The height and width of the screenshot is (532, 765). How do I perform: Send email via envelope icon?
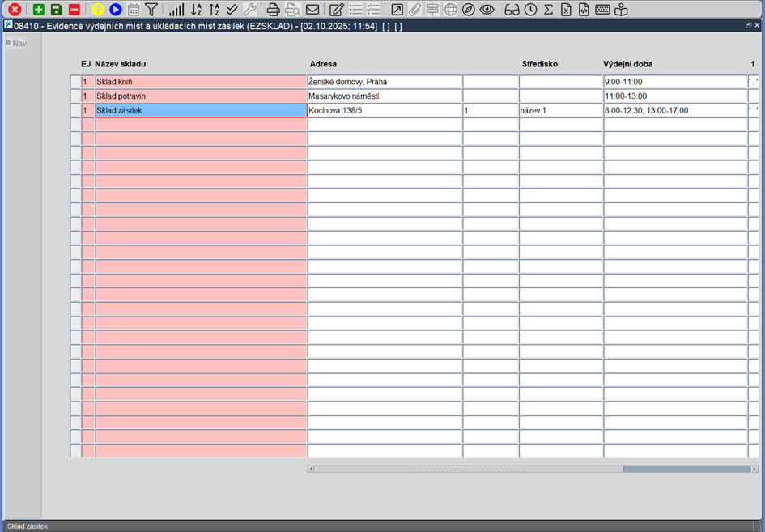click(x=312, y=9)
